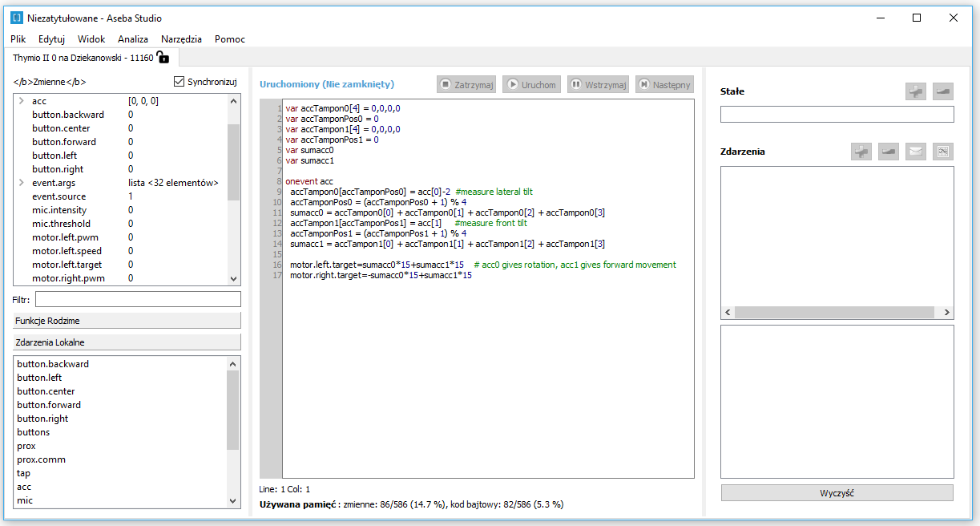
Task: Click the add event plus icon in Zdarzenia
Action: click(861, 152)
